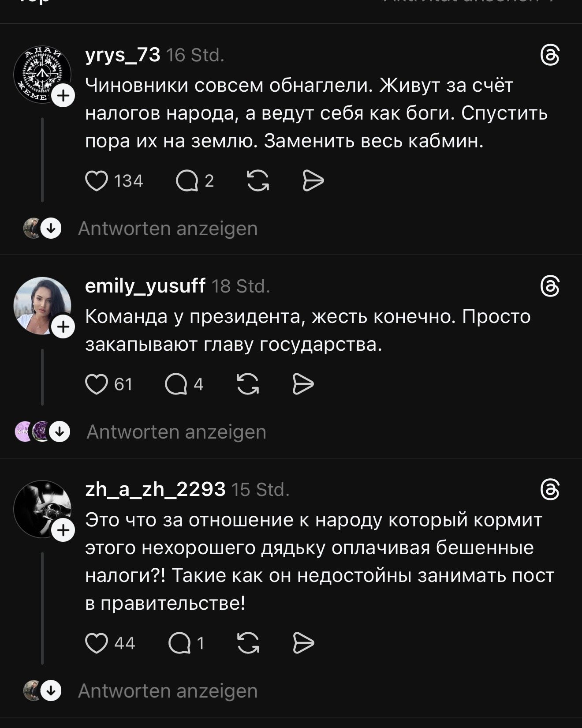
Task: Reply to the emily_yusuff comment
Action: pyautogui.click(x=176, y=384)
